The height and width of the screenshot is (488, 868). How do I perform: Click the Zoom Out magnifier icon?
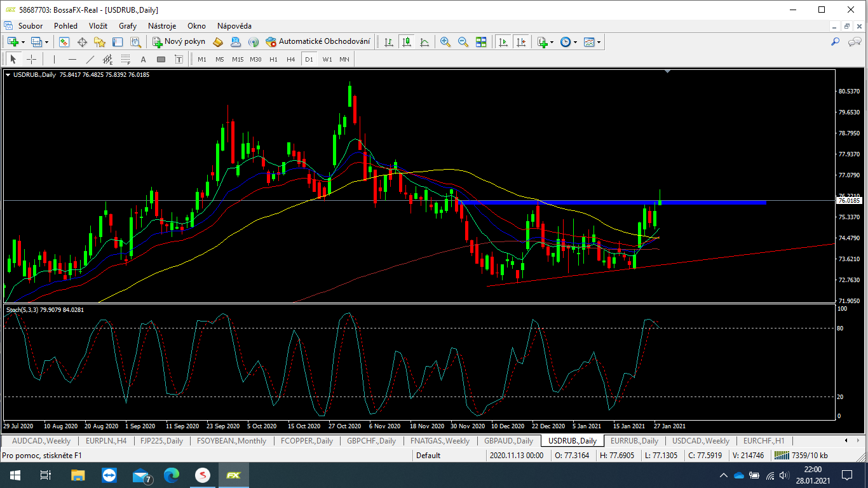(463, 42)
